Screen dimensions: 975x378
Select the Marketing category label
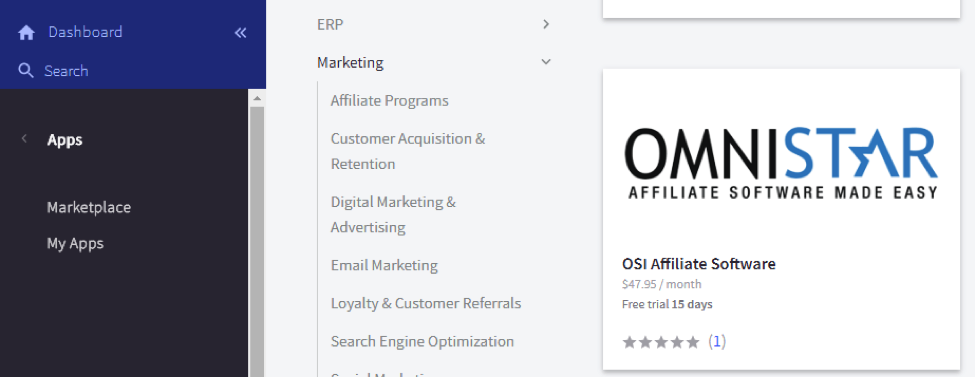(350, 63)
